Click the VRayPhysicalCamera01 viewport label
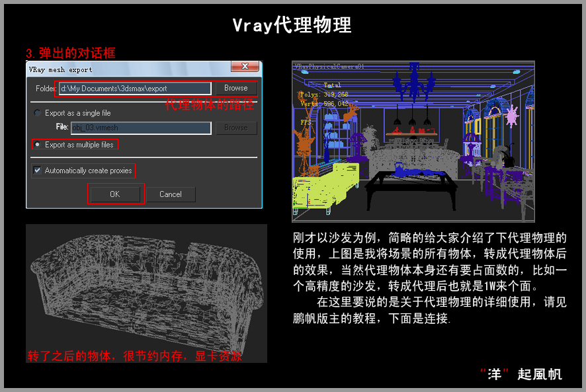The height and width of the screenshot is (392, 586). [329, 67]
